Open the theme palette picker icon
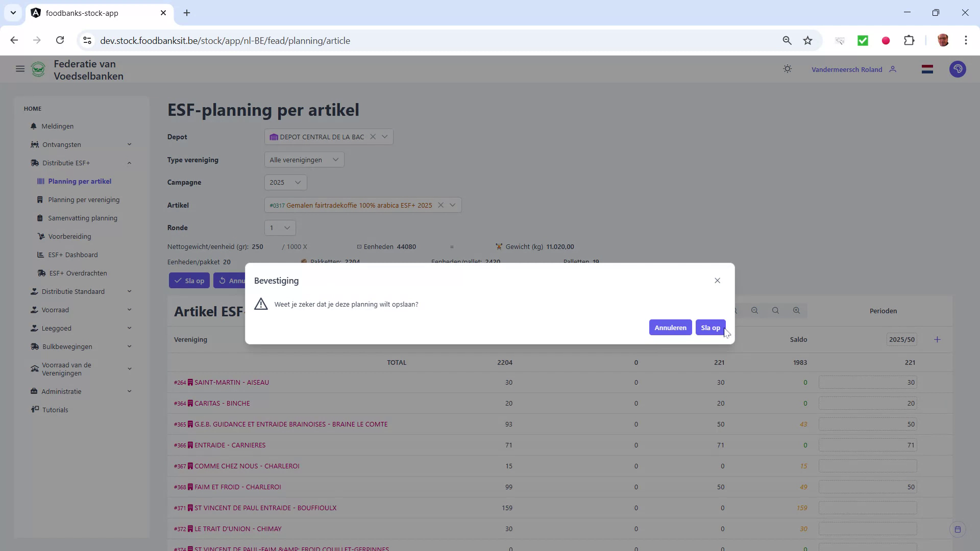Viewport: 980px width, 551px height. coord(958,69)
